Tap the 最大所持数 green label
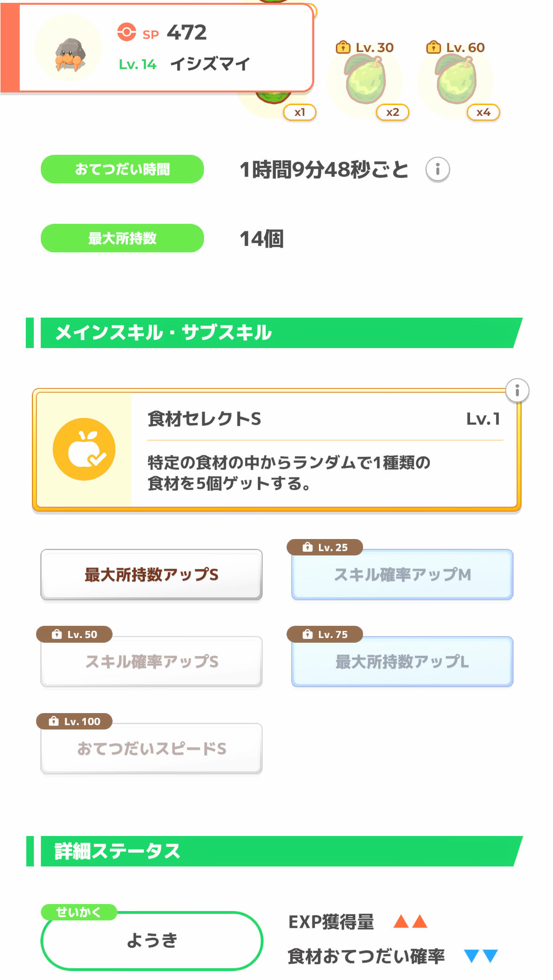Screen dimensions: 553x980 (x=122, y=238)
